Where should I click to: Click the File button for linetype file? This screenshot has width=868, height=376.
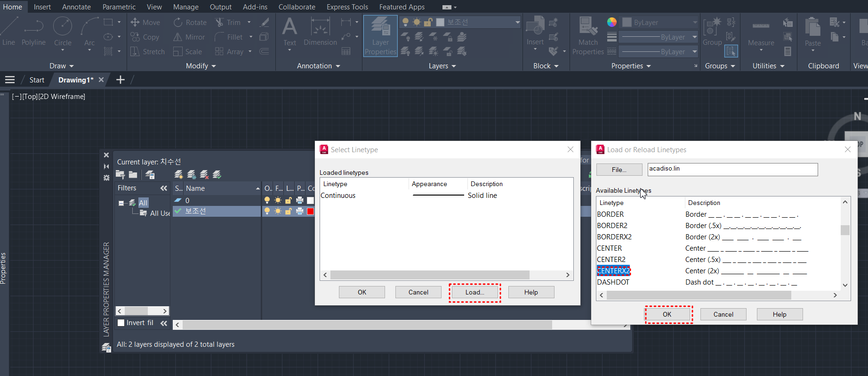(x=619, y=170)
